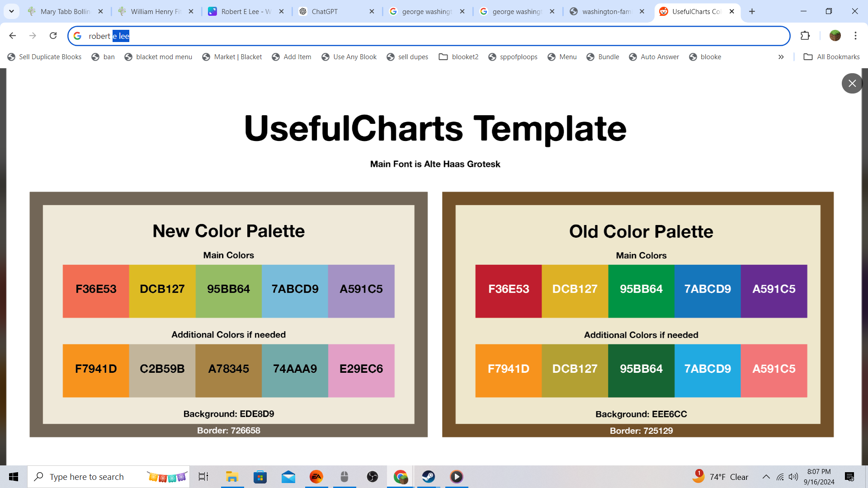Open the Menu bookmark
Viewport: 868px width, 488px height.
pos(562,57)
